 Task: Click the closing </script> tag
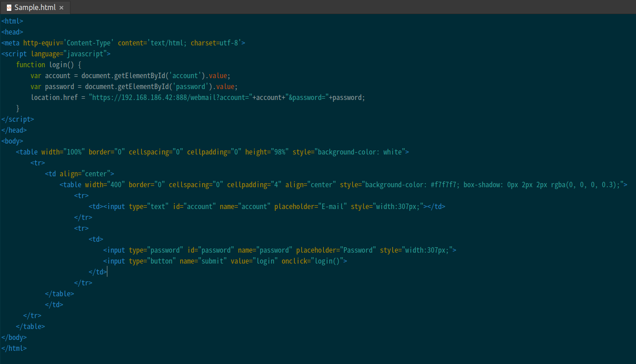pos(18,119)
